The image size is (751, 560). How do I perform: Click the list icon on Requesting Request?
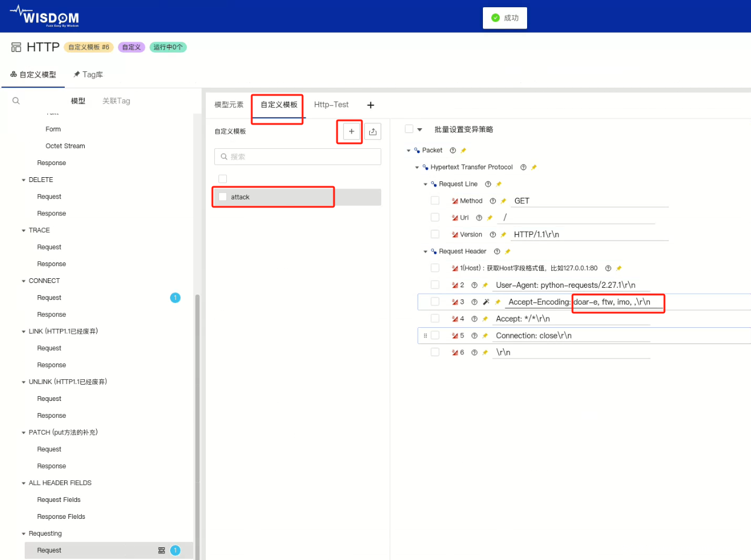pos(162,550)
